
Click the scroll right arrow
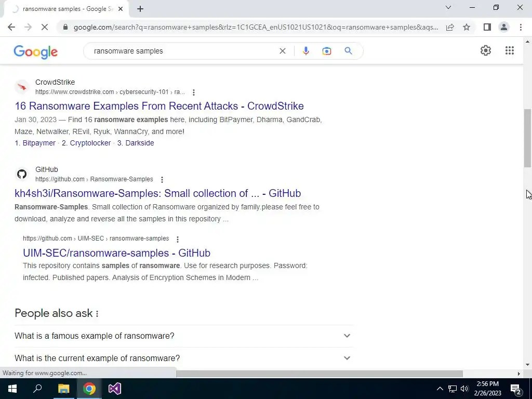pos(518,374)
